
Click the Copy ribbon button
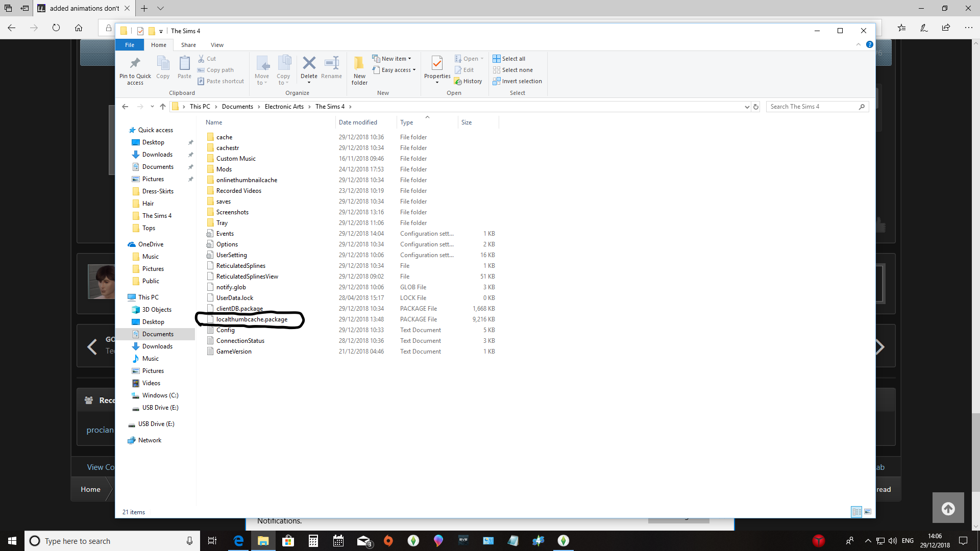pos(163,67)
